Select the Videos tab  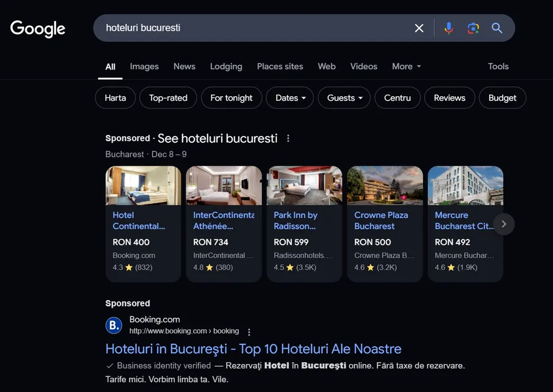pyautogui.click(x=364, y=66)
